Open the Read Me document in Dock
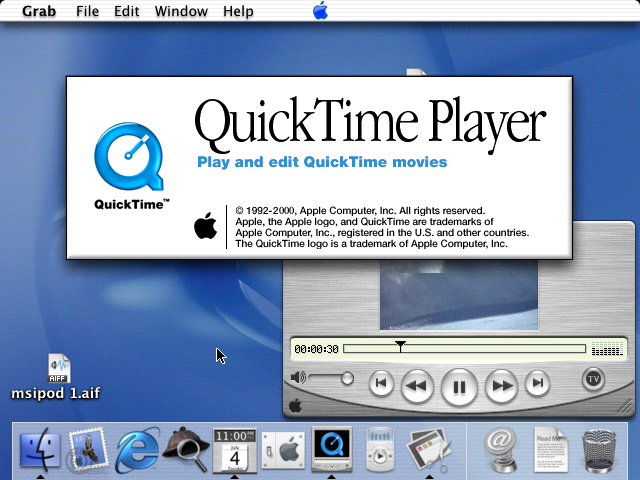This screenshot has height=480, width=640. click(x=550, y=450)
